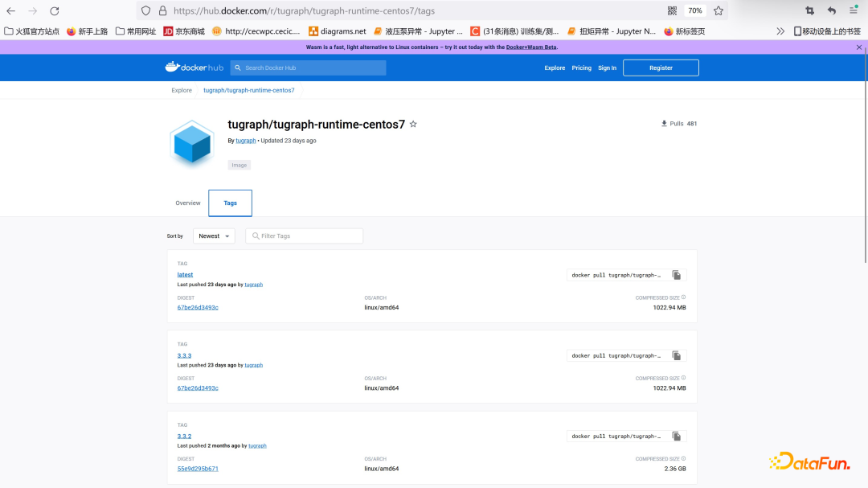Click the tag 3.3.2 link
868x488 pixels.
[x=184, y=435]
